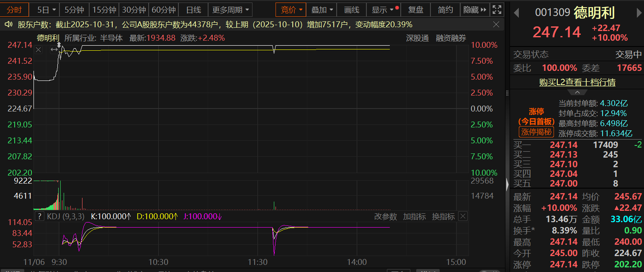This screenshot has width=644, height=272.
Task: Click the fullscreen expand icon in toolbar
Action: click(x=496, y=10)
